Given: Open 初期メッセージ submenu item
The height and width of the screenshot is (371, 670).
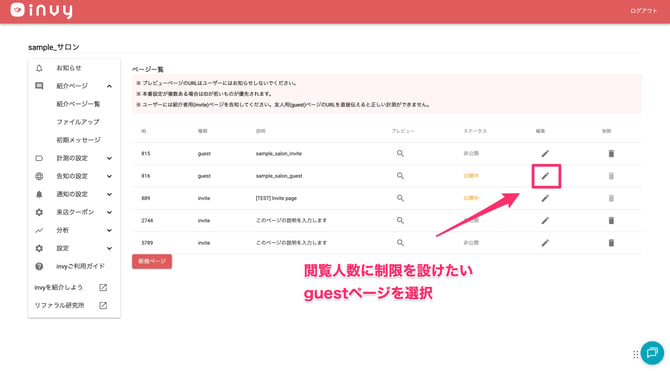Looking at the screenshot, I should click(x=78, y=140).
